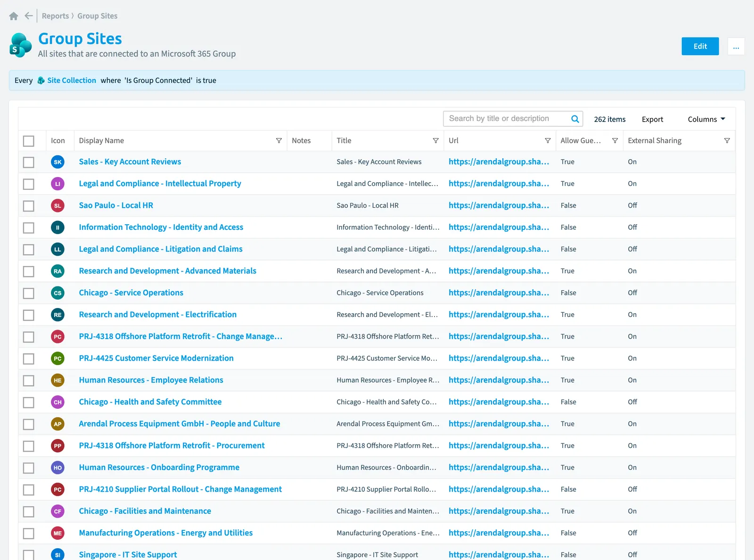Open filter on Allow Guest column

(x=615, y=141)
